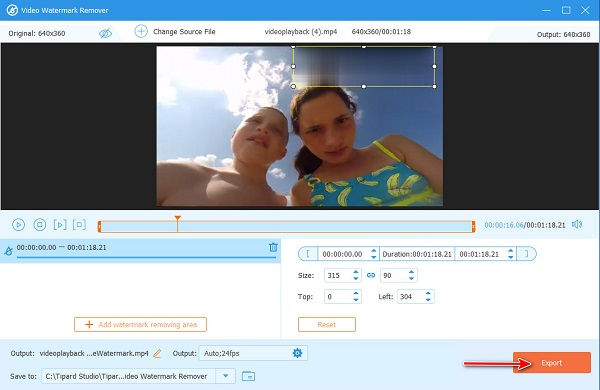This screenshot has width=600, height=390.
Task: Click the output filename videoplayback ...eWatermark.mp4
Action: click(x=94, y=353)
